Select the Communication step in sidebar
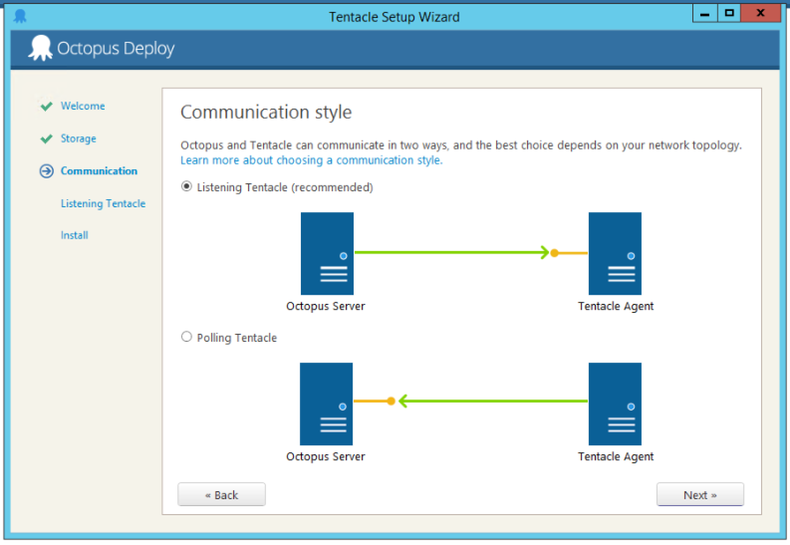Viewport: 790px width, 545px height. (99, 171)
